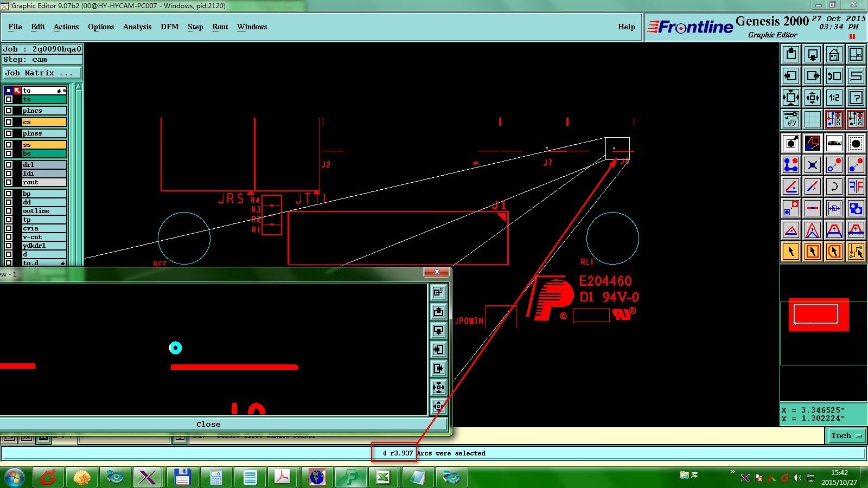Viewport: 868px width, 488px height.
Task: Click the mirror F flip icon
Action: click(x=856, y=187)
